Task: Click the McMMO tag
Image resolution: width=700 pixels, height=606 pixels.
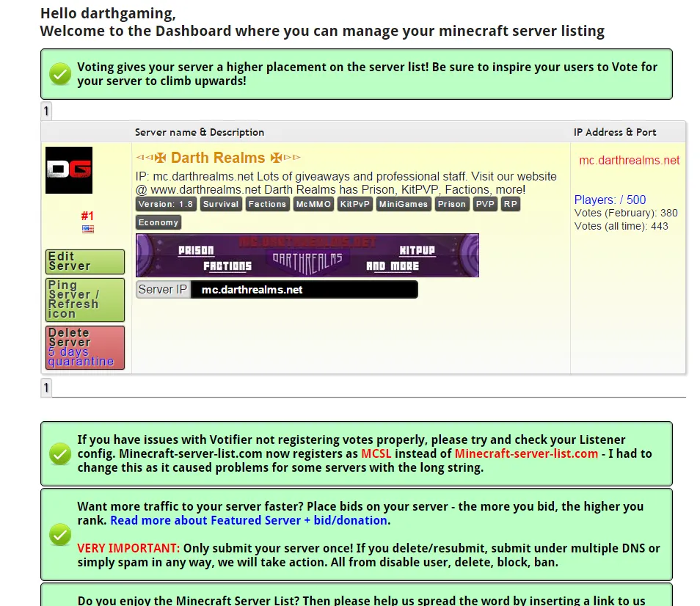Action: coord(313,204)
